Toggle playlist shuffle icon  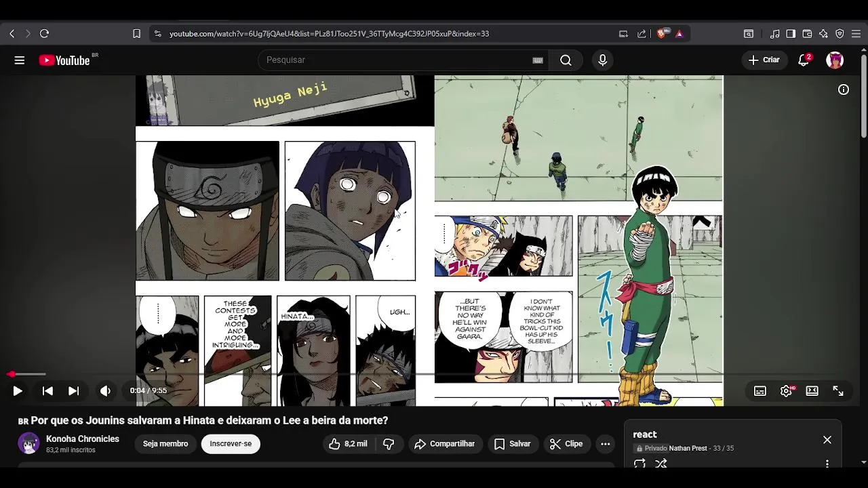pos(661,464)
